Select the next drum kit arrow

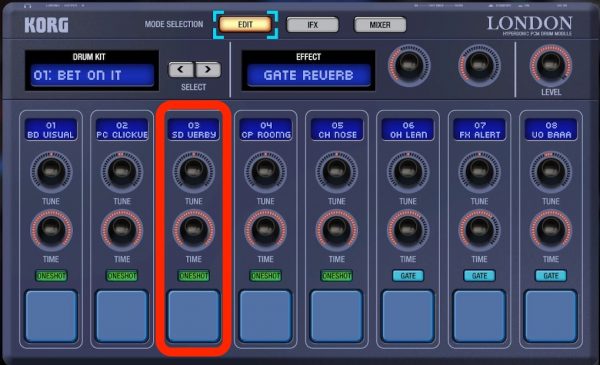208,70
